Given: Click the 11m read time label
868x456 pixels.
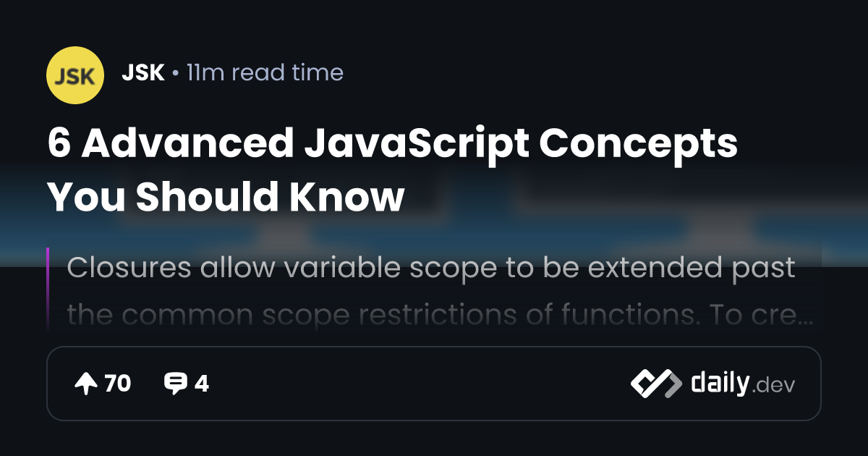Looking at the screenshot, I should (265, 73).
